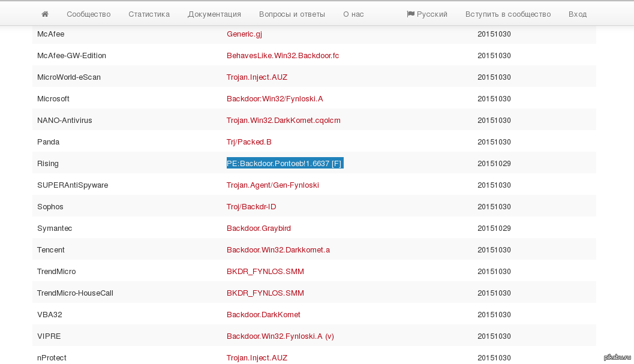The width and height of the screenshot is (634, 364).
Task: Click the SUPERAntiSpyware engine name
Action: click(x=73, y=185)
